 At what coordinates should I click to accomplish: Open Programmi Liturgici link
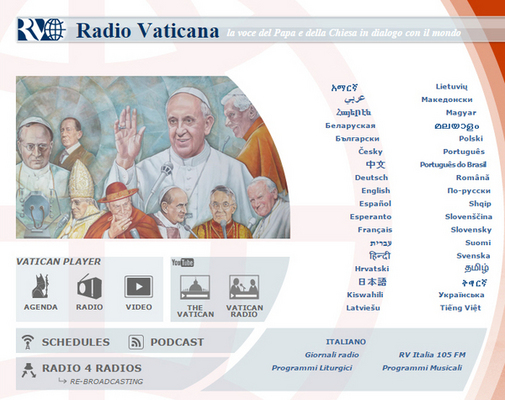[x=312, y=368]
